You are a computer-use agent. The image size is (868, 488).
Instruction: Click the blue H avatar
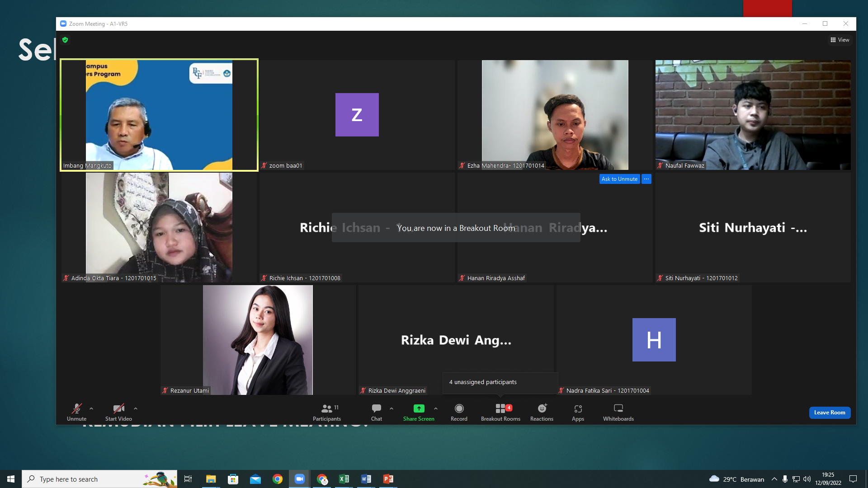(x=654, y=340)
